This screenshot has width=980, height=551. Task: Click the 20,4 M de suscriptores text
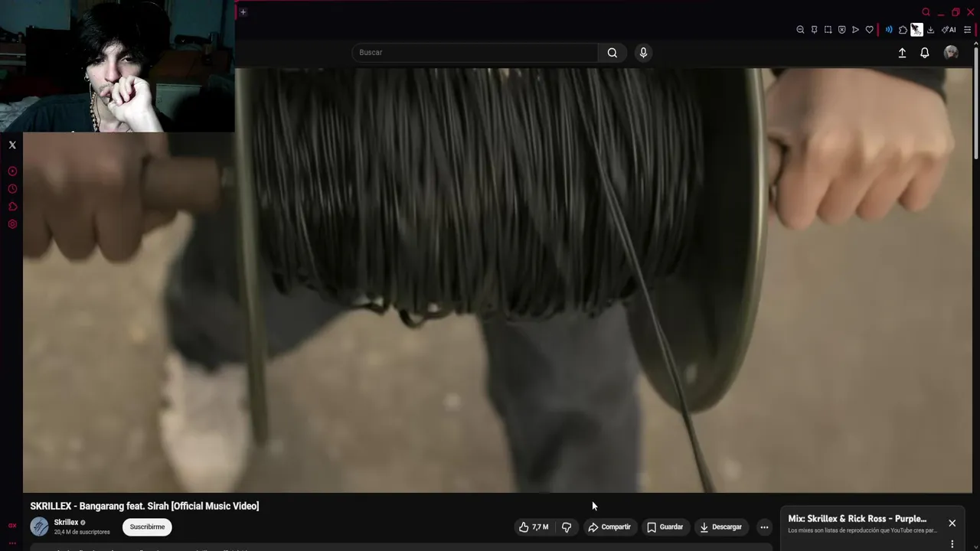click(82, 532)
